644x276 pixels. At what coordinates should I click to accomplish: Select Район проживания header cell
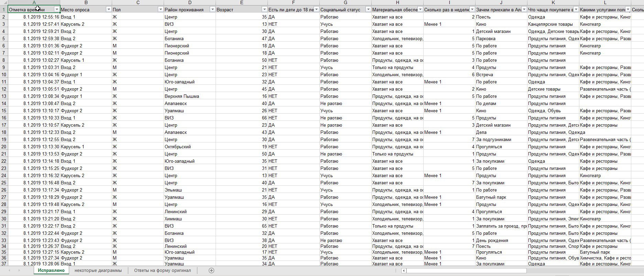click(x=190, y=10)
